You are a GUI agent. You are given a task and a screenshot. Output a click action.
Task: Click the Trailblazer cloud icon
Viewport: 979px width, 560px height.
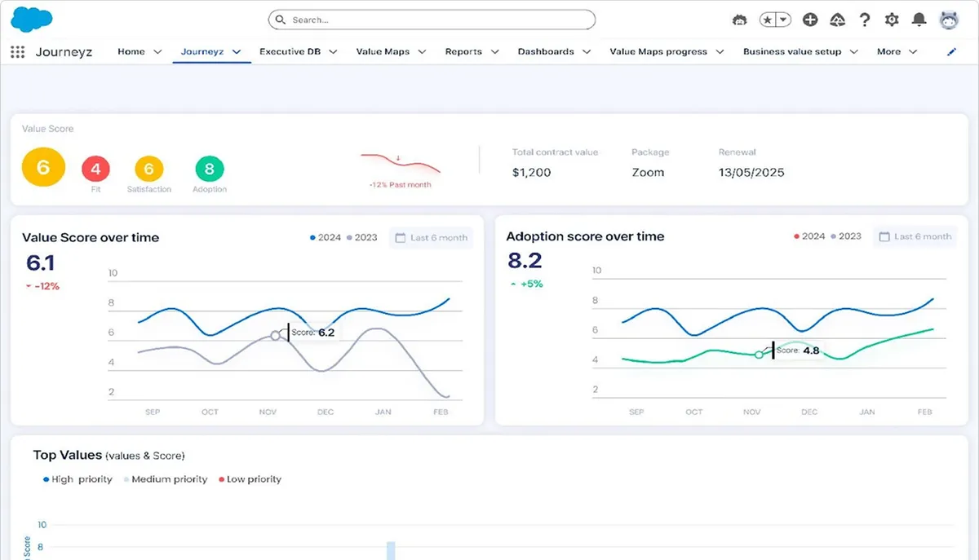tap(837, 20)
